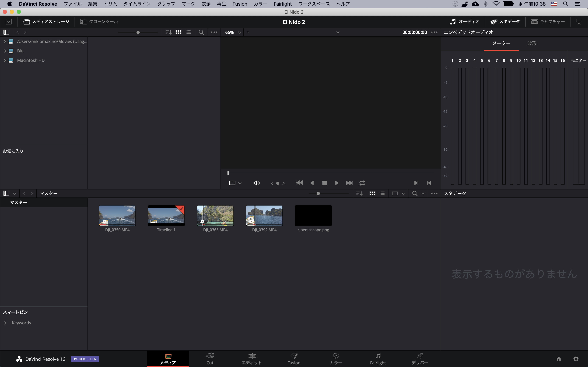
Task: Expand the Keywords smart bin
Action: 5,323
